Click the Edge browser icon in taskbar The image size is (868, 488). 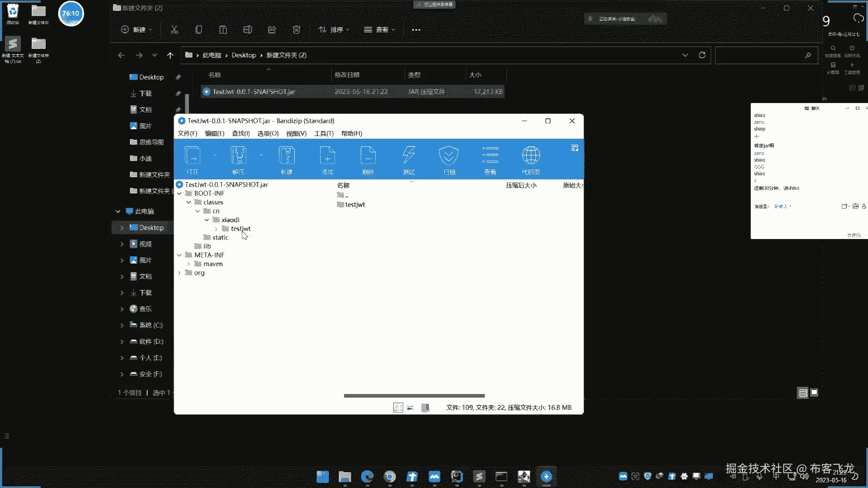[367, 476]
